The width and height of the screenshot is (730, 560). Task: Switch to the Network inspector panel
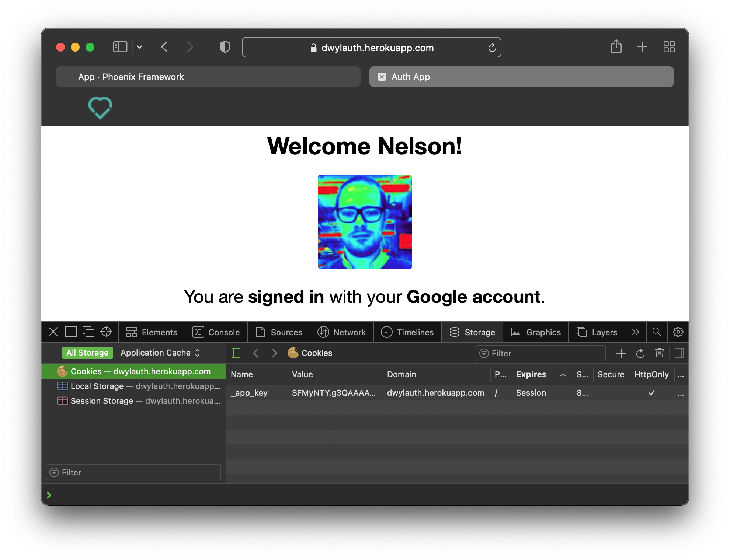(x=342, y=332)
